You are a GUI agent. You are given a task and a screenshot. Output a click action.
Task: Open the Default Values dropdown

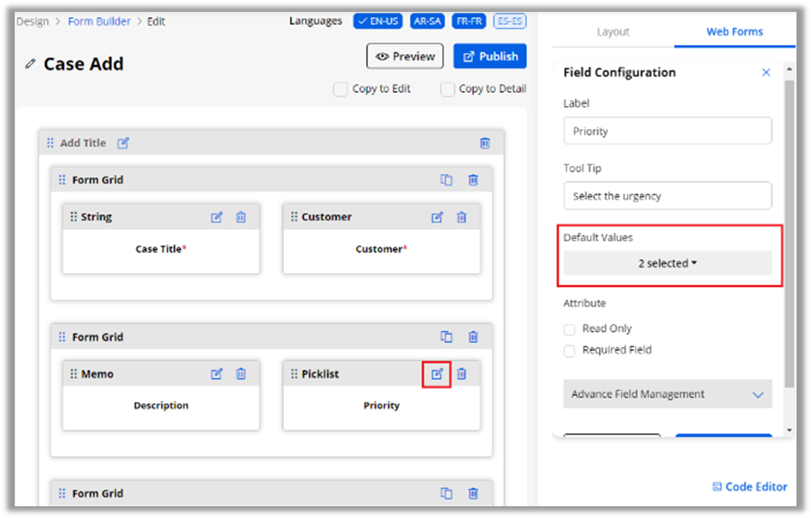pyautogui.click(x=667, y=263)
